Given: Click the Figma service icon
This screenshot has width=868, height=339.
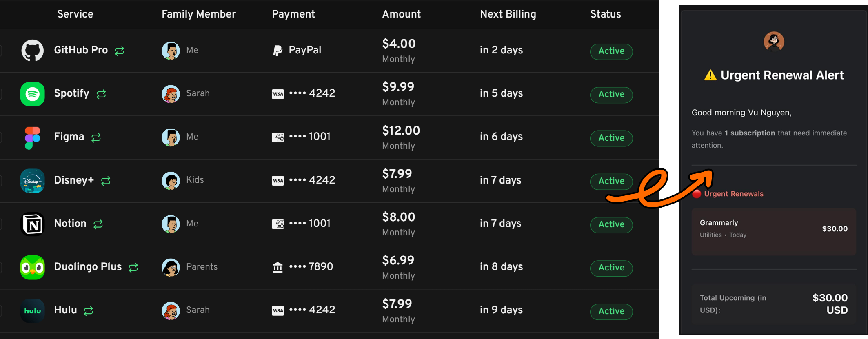Looking at the screenshot, I should coord(32,137).
